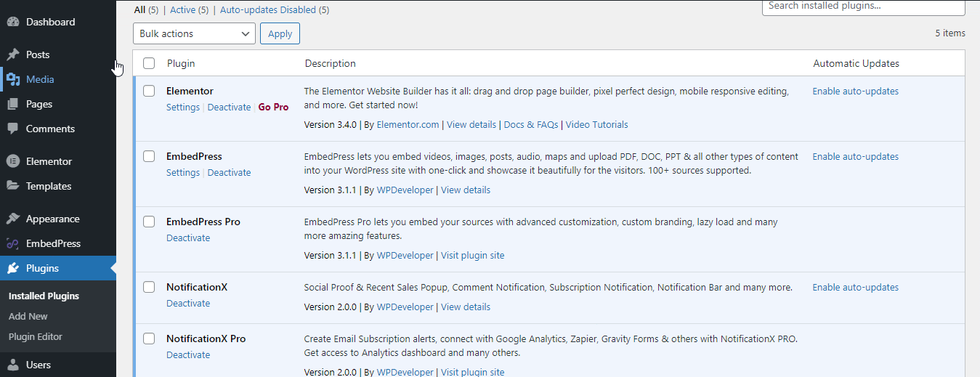Image resolution: width=980 pixels, height=377 pixels.
Task: Open EmbedPress Settings link
Action: pyautogui.click(x=183, y=172)
